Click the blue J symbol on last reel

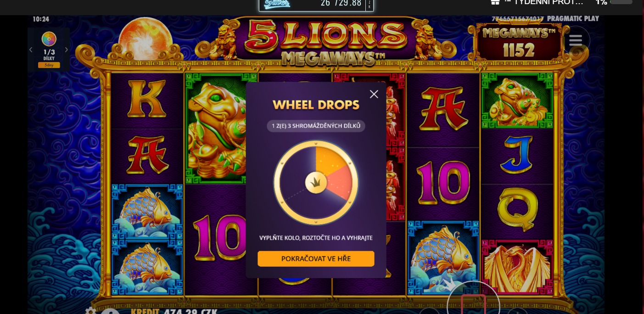(x=517, y=155)
